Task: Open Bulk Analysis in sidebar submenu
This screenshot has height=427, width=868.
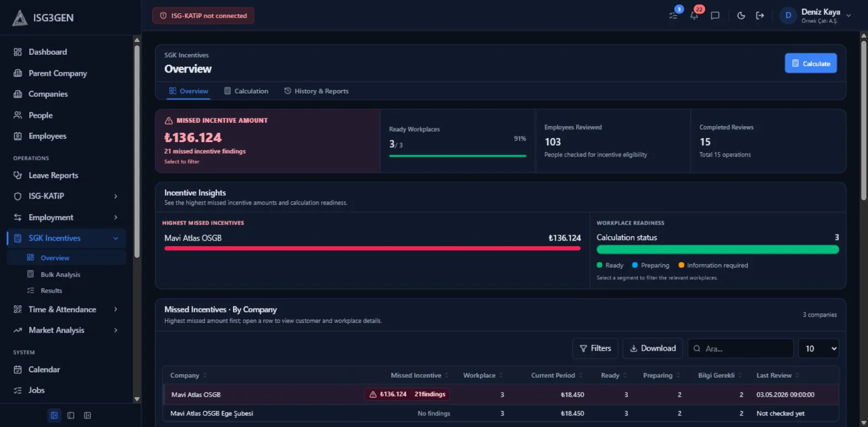Action: [x=66, y=274]
